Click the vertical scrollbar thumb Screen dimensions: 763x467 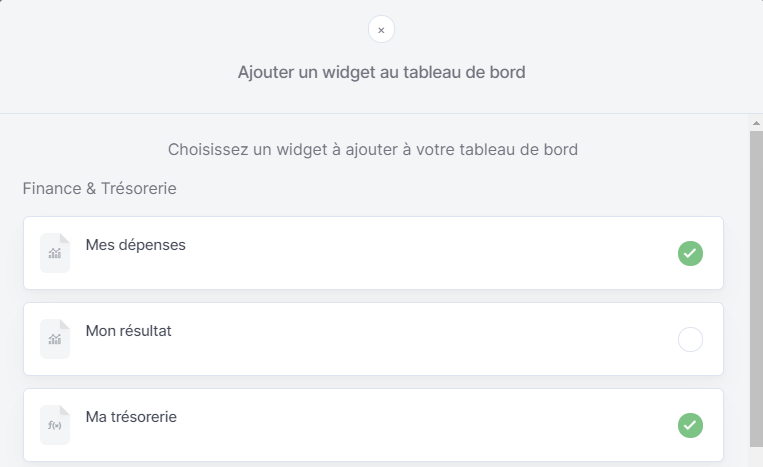pos(756,288)
